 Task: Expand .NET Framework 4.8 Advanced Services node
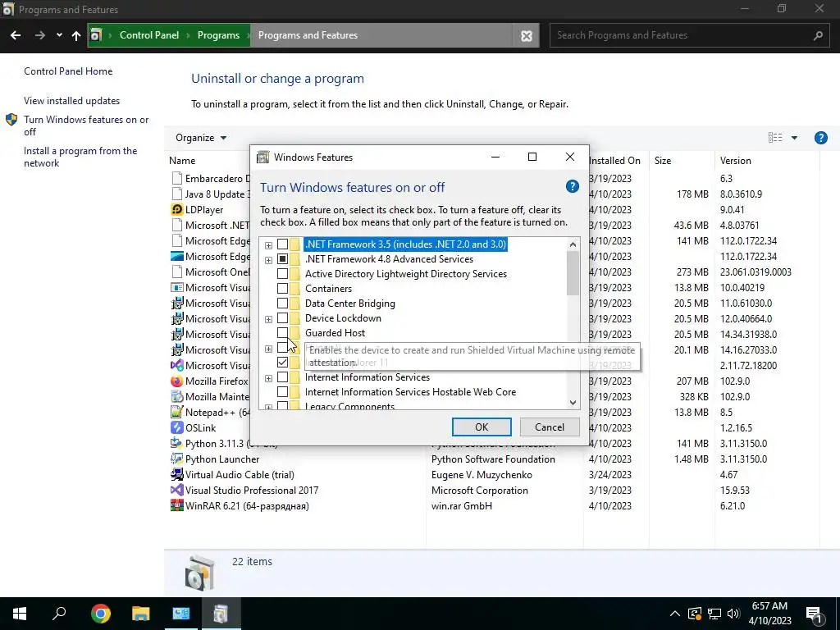(x=268, y=260)
